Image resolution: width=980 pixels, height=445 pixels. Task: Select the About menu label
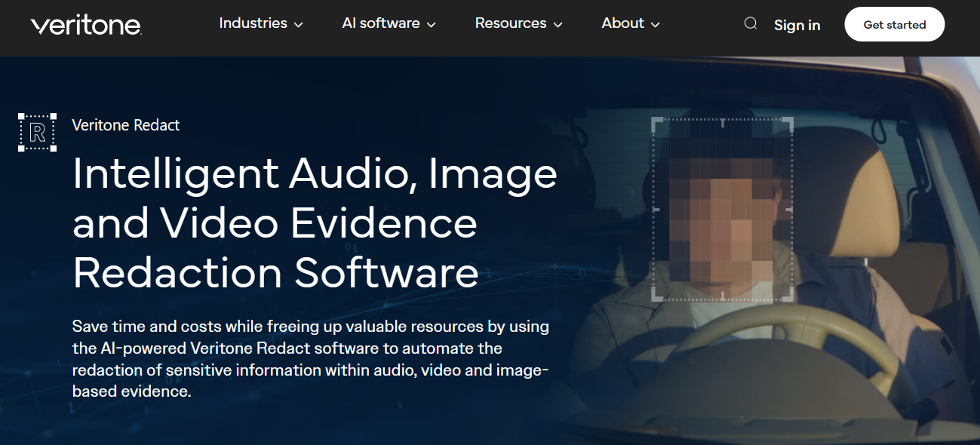tap(622, 23)
